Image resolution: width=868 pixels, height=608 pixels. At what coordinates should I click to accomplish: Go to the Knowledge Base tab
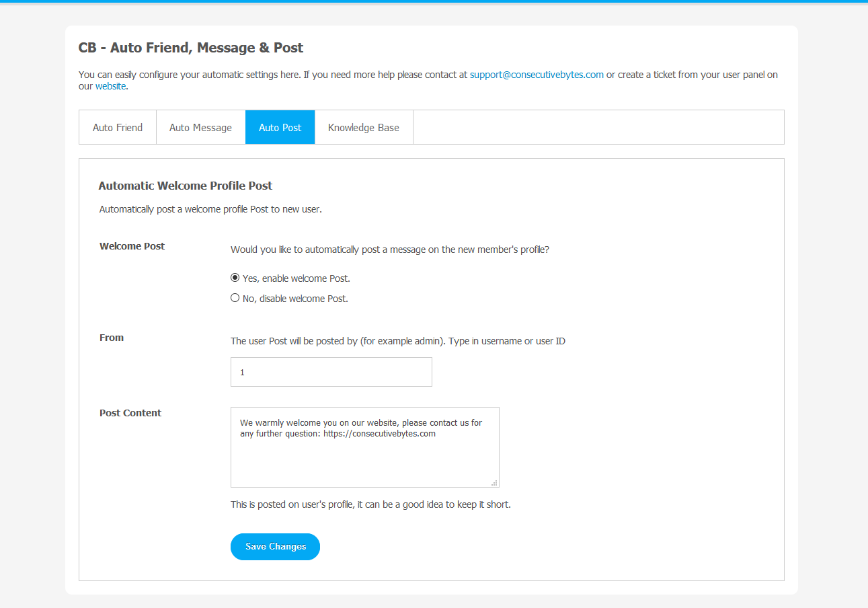(x=363, y=127)
